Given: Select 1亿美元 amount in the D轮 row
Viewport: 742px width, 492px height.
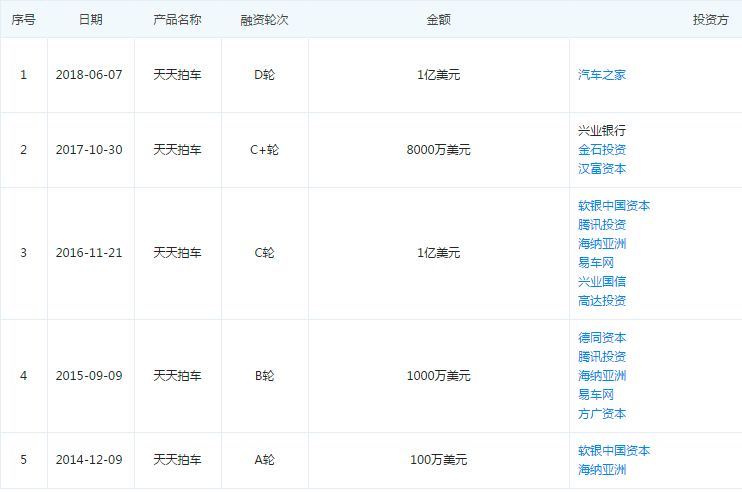Looking at the screenshot, I should pyautogui.click(x=438, y=75).
